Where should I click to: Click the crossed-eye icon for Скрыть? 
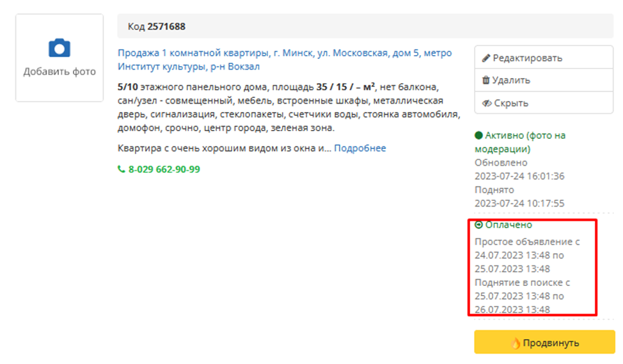(487, 104)
